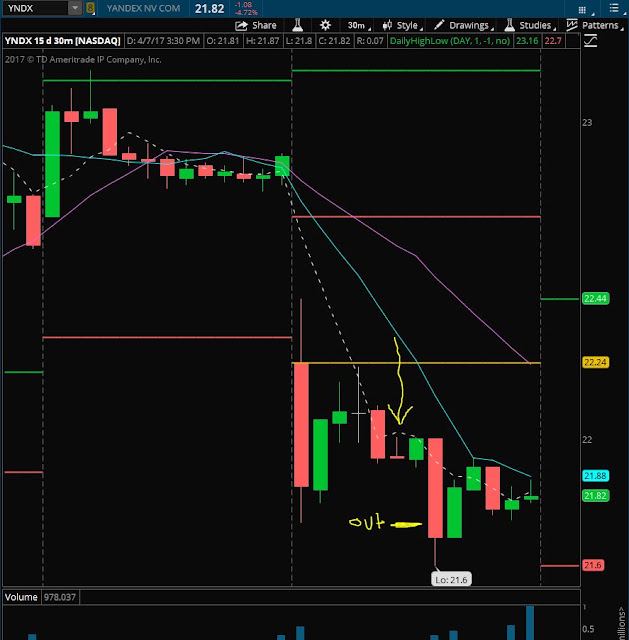Open chart settings gear icon
Viewport: 629px width, 640px height.
click(x=325, y=25)
